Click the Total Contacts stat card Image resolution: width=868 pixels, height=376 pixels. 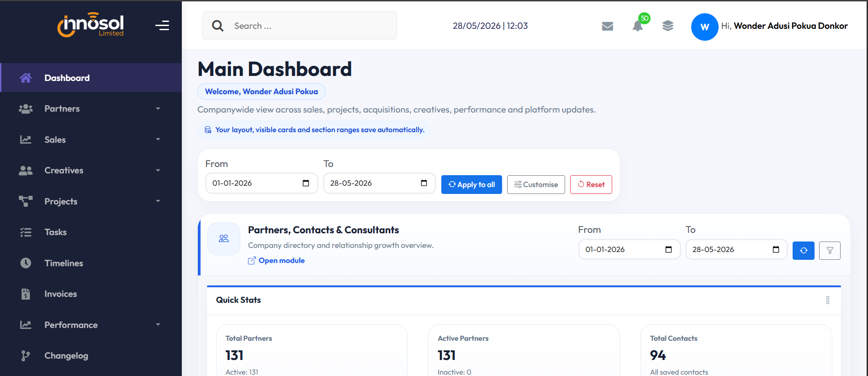pyautogui.click(x=736, y=350)
